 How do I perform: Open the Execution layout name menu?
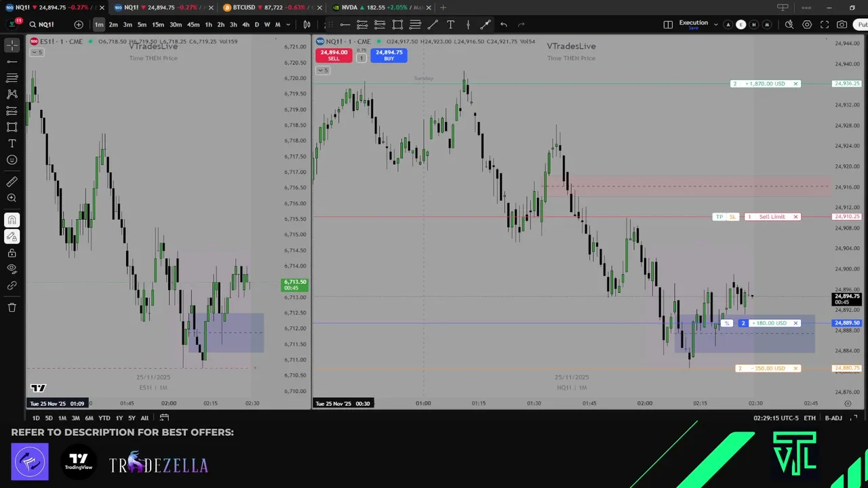point(693,24)
